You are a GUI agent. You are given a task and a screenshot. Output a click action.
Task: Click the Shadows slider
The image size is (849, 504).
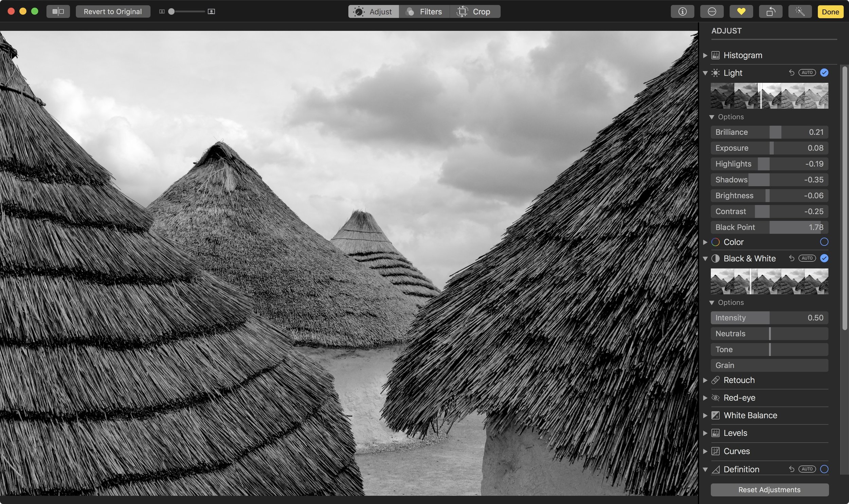point(770,180)
